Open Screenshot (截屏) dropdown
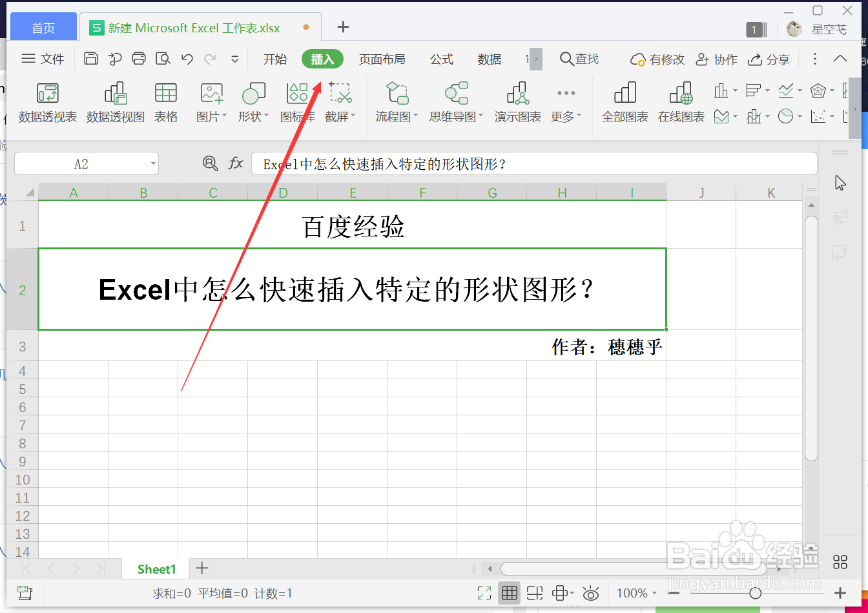 click(x=340, y=102)
